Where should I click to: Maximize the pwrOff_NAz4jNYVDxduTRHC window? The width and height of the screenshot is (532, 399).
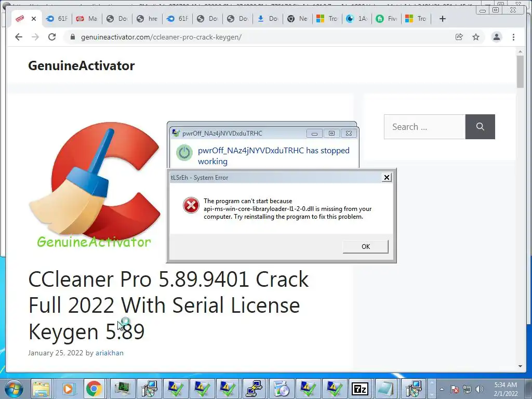coord(331,134)
